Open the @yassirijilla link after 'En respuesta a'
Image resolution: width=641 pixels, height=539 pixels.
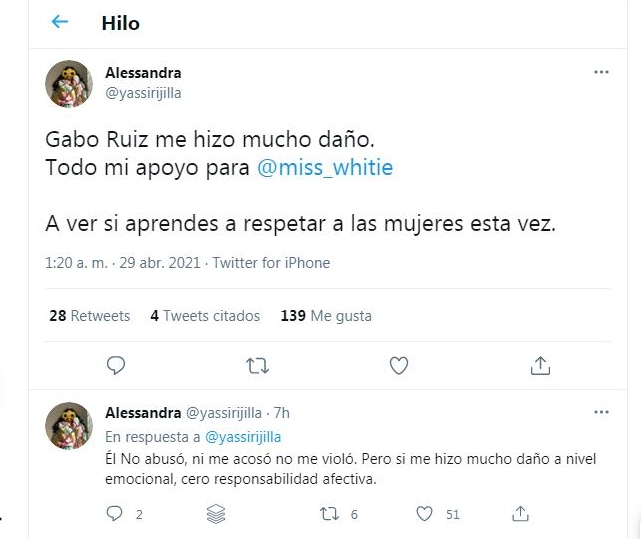243,437
